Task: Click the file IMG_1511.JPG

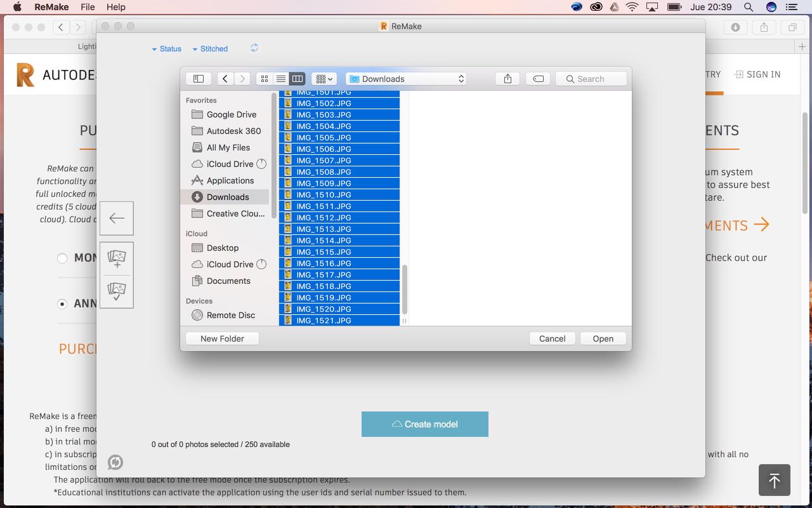Action: (x=339, y=206)
